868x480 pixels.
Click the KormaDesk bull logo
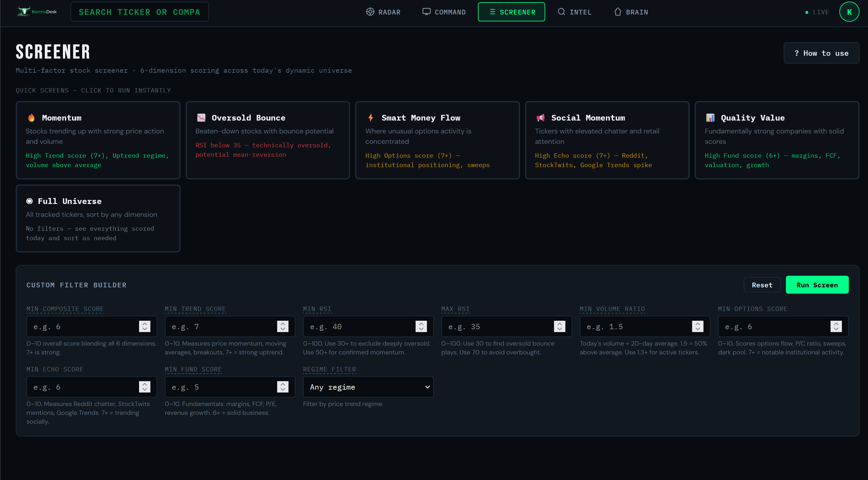coord(24,11)
